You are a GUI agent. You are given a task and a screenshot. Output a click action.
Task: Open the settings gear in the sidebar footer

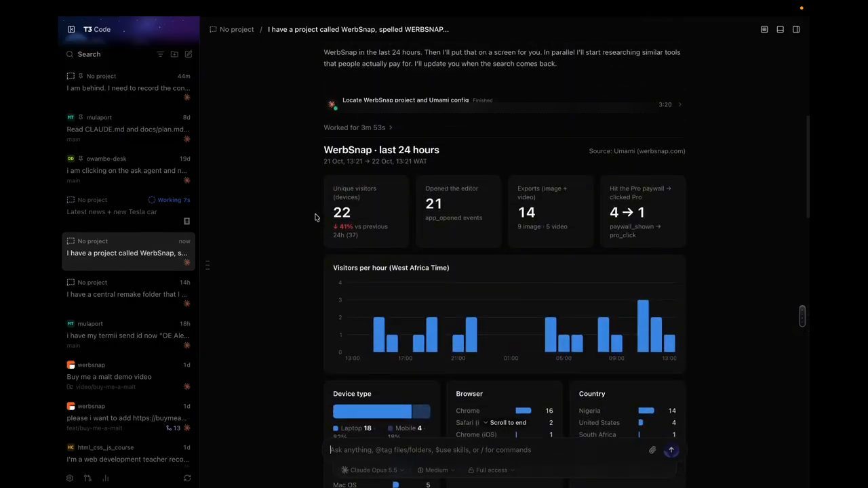click(x=70, y=478)
